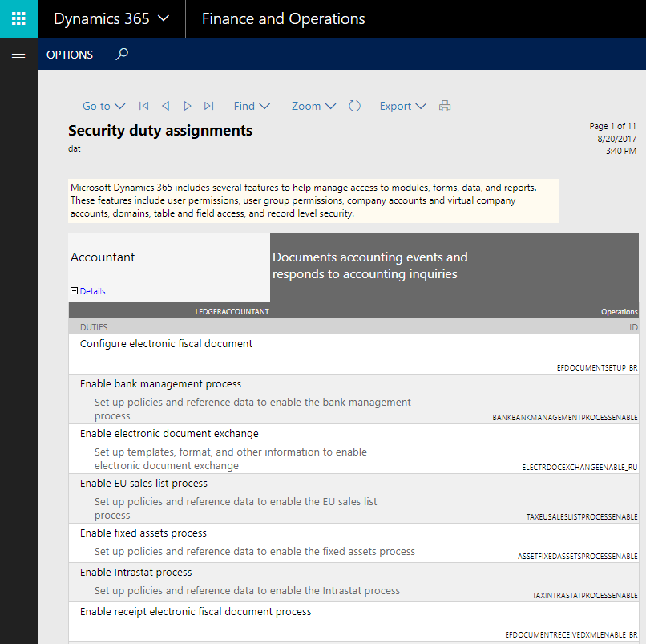The image size is (646, 644).
Task: Select Enable EU sales list process duty
Action: [143, 484]
